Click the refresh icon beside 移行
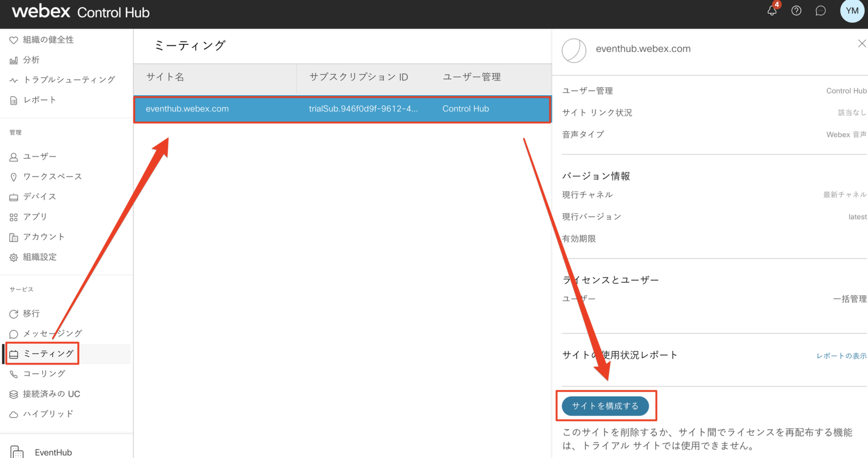The width and height of the screenshot is (868, 458). pyautogui.click(x=14, y=314)
